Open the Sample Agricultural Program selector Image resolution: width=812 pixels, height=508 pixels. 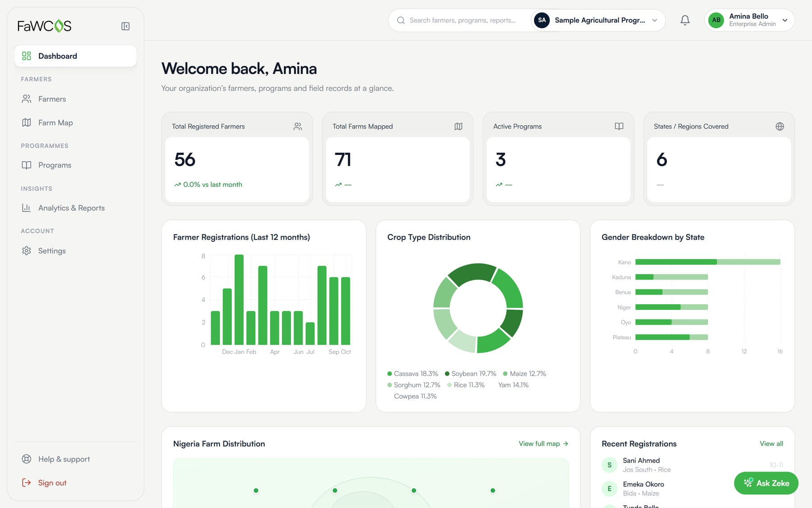coord(597,20)
